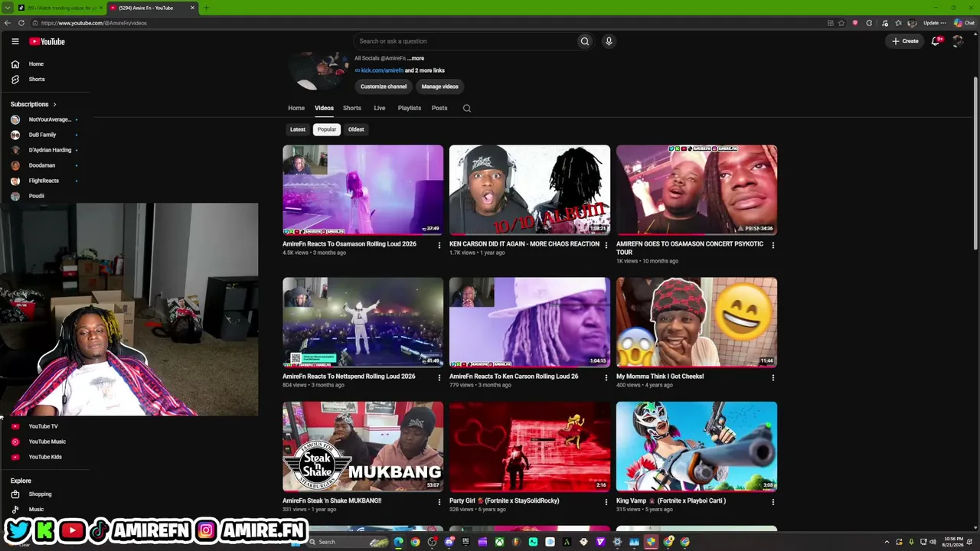Sort videos by Oldest

click(356, 129)
